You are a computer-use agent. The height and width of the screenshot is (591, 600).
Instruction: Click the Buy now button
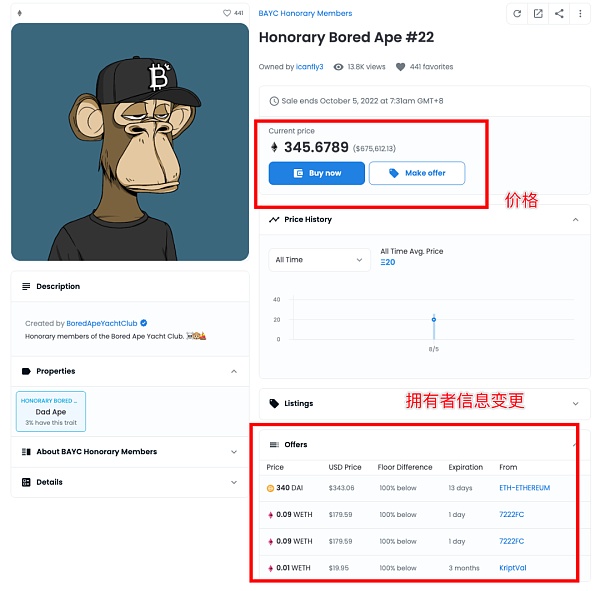click(316, 173)
